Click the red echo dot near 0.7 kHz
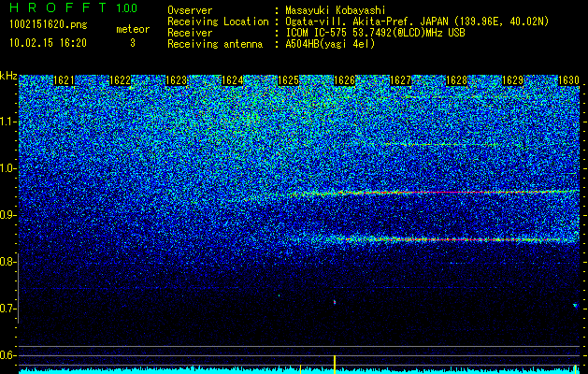 [x=335, y=302]
